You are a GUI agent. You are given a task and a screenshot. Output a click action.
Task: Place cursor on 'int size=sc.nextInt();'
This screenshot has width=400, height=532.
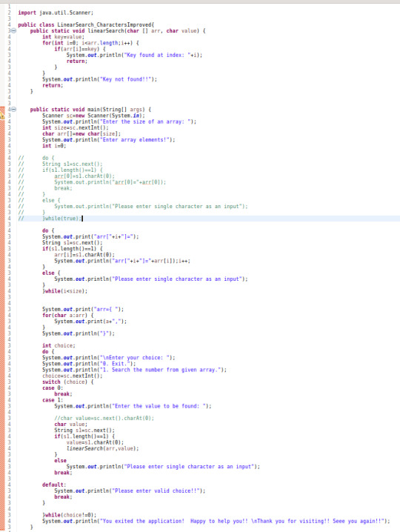click(76, 128)
